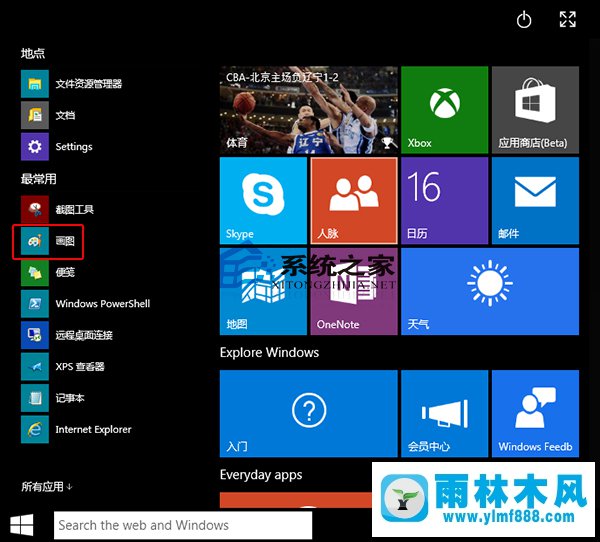Launch Internet Explorer icon

(35, 429)
